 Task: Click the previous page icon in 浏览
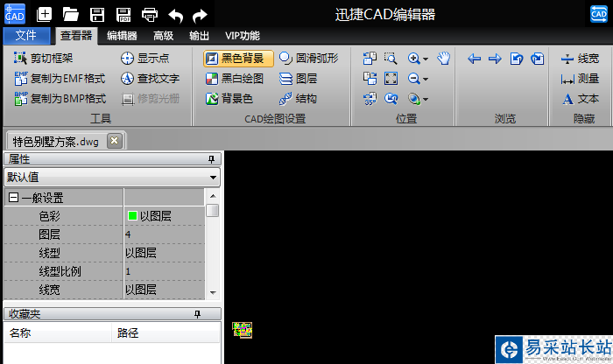pos(517,59)
